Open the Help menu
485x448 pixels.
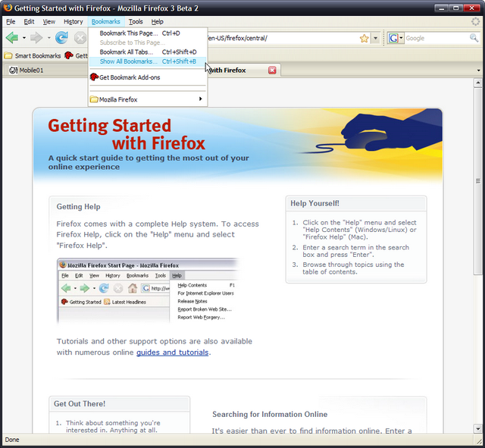tap(157, 22)
